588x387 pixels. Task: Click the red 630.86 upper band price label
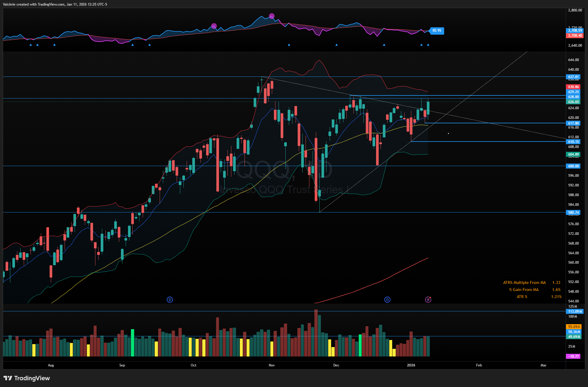pos(573,87)
